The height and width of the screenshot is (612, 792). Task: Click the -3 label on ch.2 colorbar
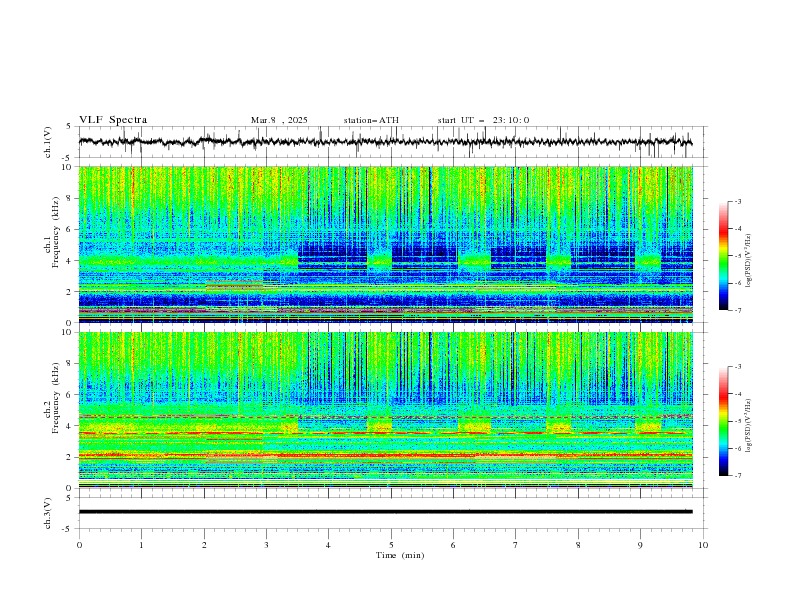tap(737, 367)
